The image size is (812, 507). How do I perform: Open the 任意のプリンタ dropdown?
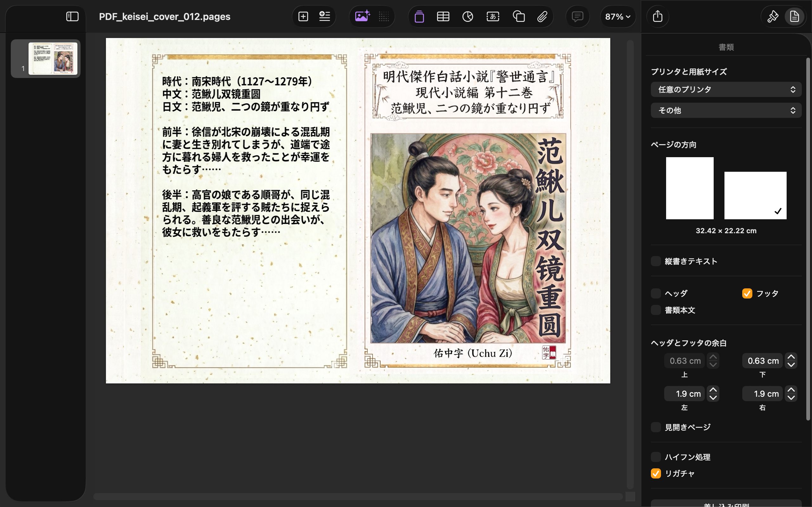pyautogui.click(x=726, y=90)
